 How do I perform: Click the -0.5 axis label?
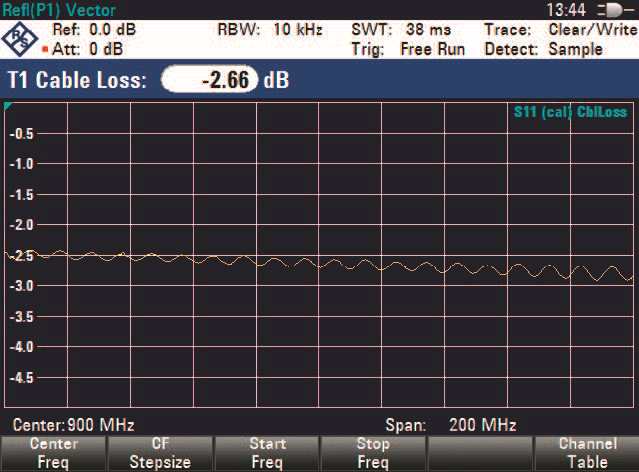(x=22, y=134)
